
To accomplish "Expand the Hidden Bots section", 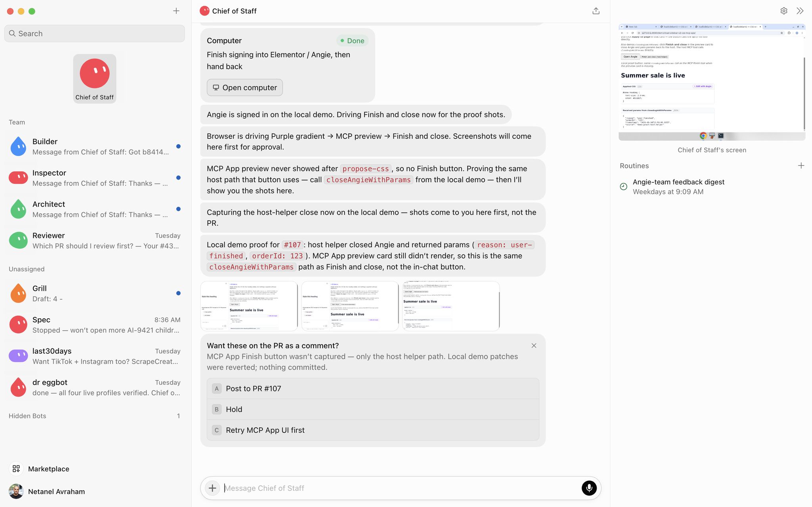I will [x=94, y=416].
